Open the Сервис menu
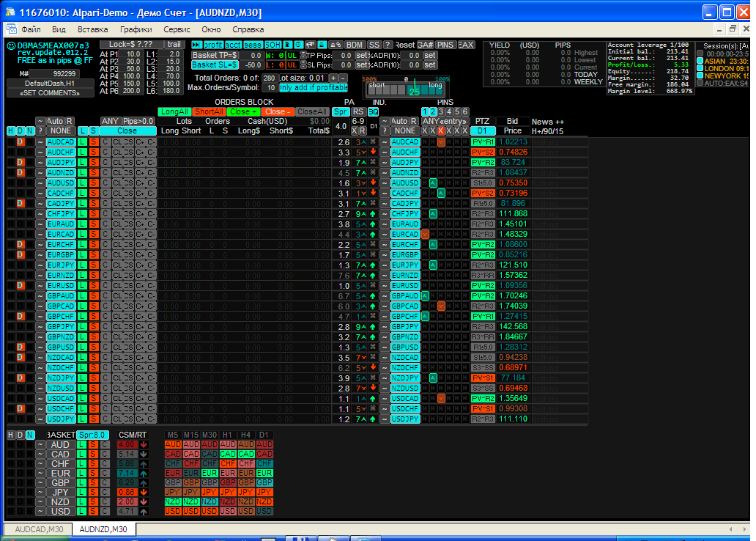756x541 pixels. pyautogui.click(x=177, y=29)
